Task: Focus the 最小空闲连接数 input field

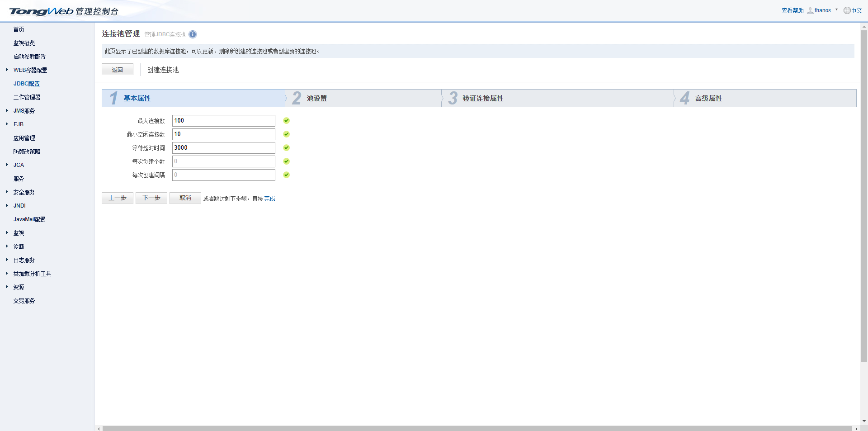Action: coord(224,134)
